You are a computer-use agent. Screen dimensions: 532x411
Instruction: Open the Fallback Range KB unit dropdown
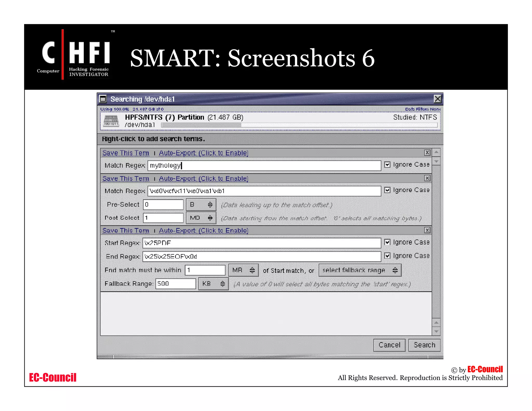click(213, 284)
